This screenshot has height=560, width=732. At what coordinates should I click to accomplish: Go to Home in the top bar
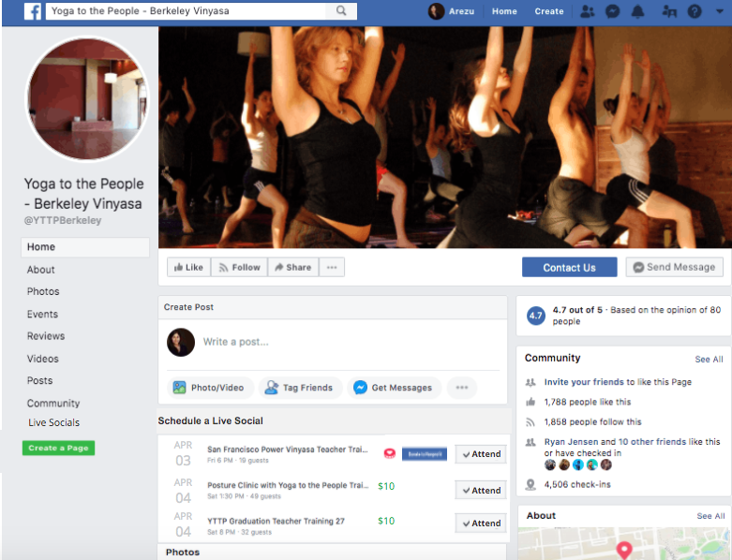pyautogui.click(x=504, y=11)
